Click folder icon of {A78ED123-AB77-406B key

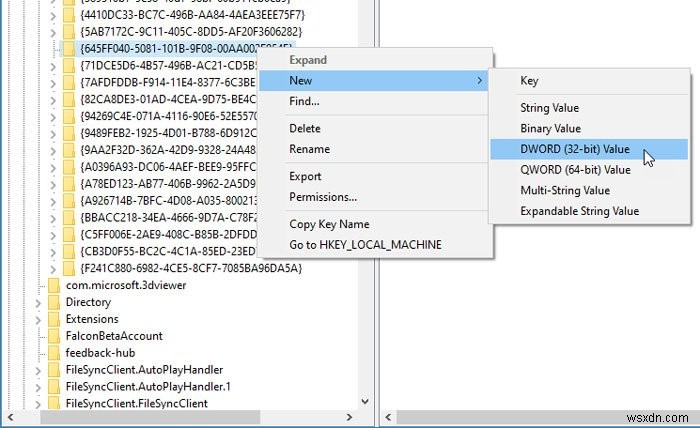[69, 184]
